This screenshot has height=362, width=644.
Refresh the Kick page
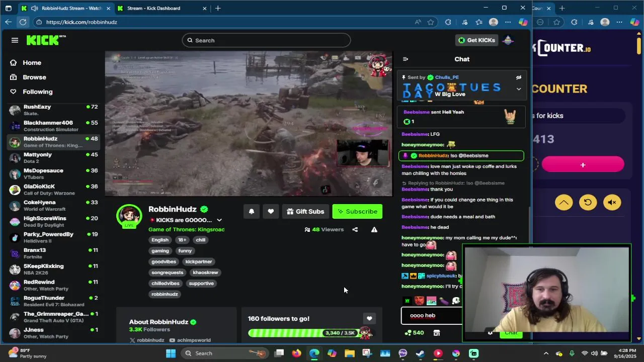click(23, 22)
